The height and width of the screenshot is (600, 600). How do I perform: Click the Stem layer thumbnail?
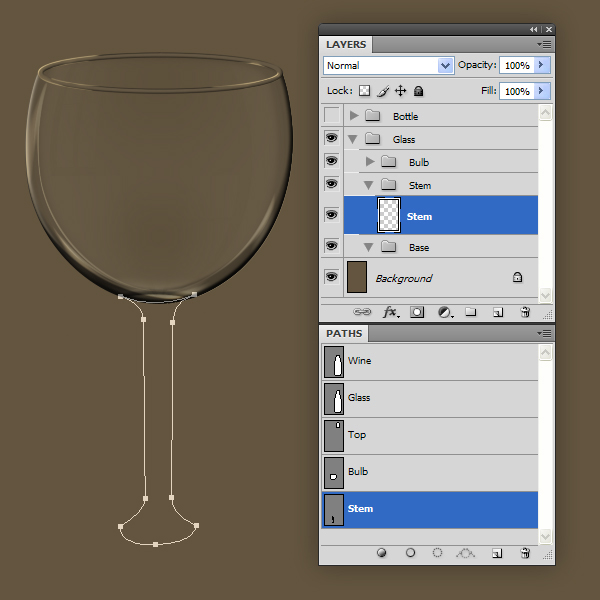[389, 215]
